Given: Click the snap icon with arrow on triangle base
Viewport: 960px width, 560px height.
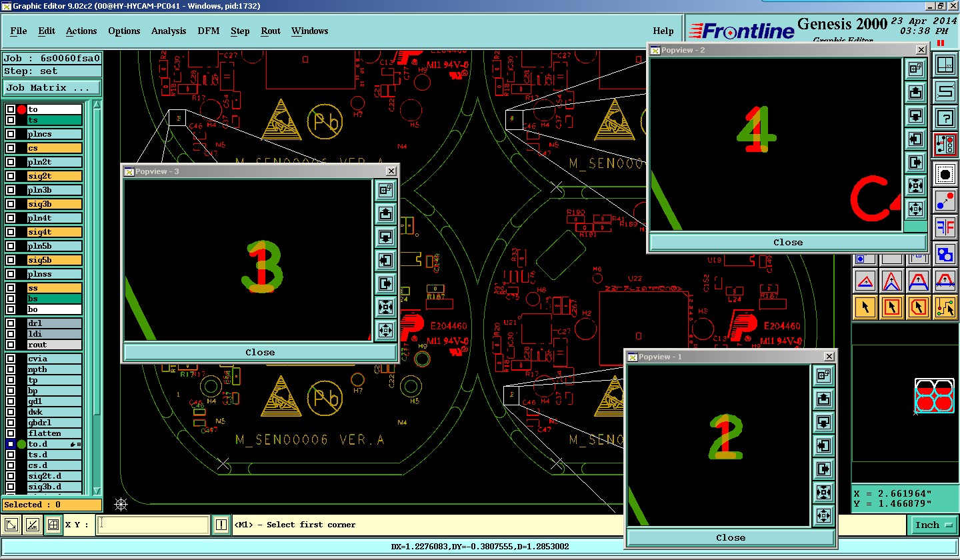Looking at the screenshot, I should [865, 281].
